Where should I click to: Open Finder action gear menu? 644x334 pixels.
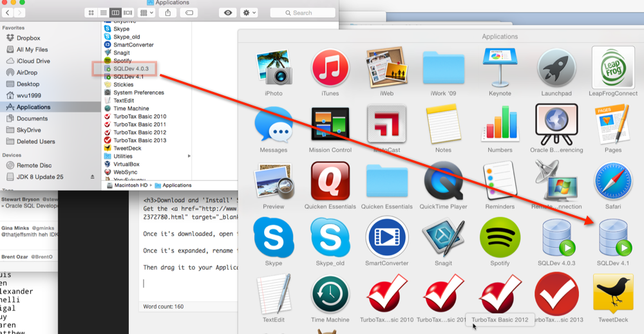249,13
